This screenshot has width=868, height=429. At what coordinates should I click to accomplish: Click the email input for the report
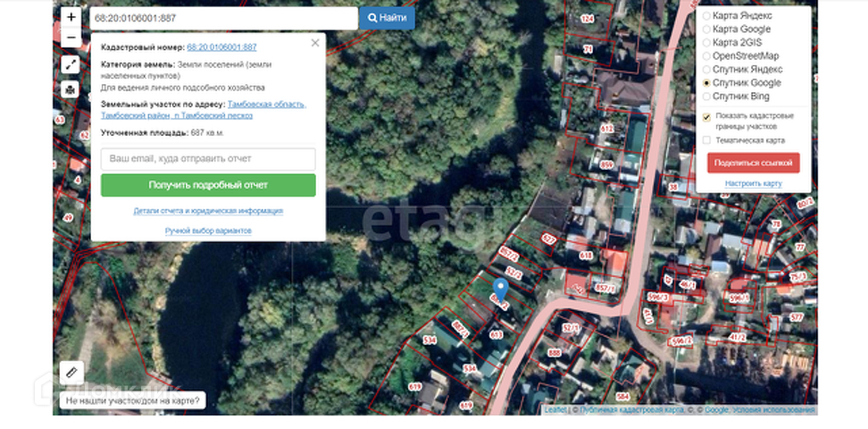click(x=208, y=158)
